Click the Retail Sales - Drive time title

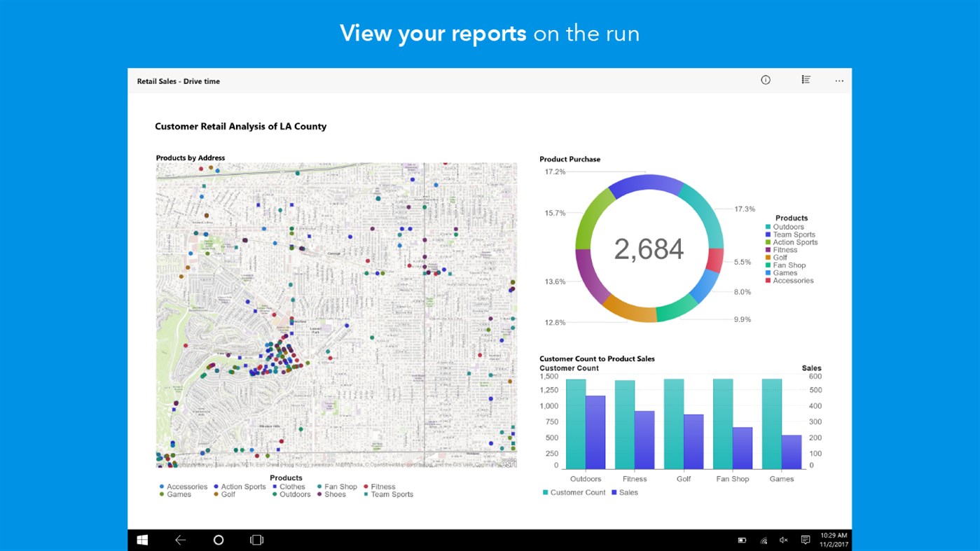pos(179,81)
